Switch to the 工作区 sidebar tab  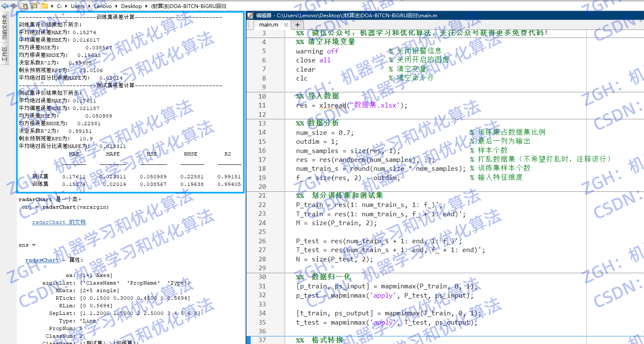(x=4, y=54)
